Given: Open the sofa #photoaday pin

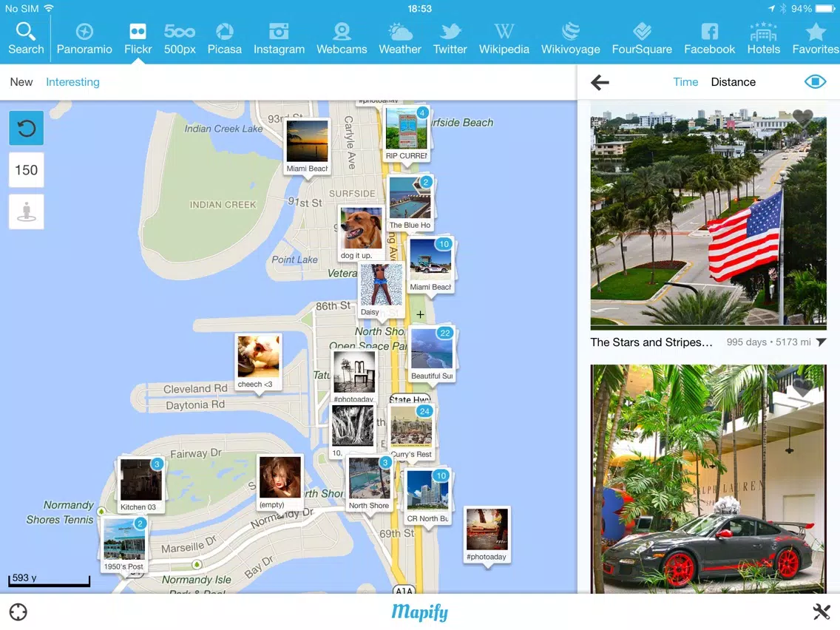Looking at the screenshot, I should coord(487,535).
